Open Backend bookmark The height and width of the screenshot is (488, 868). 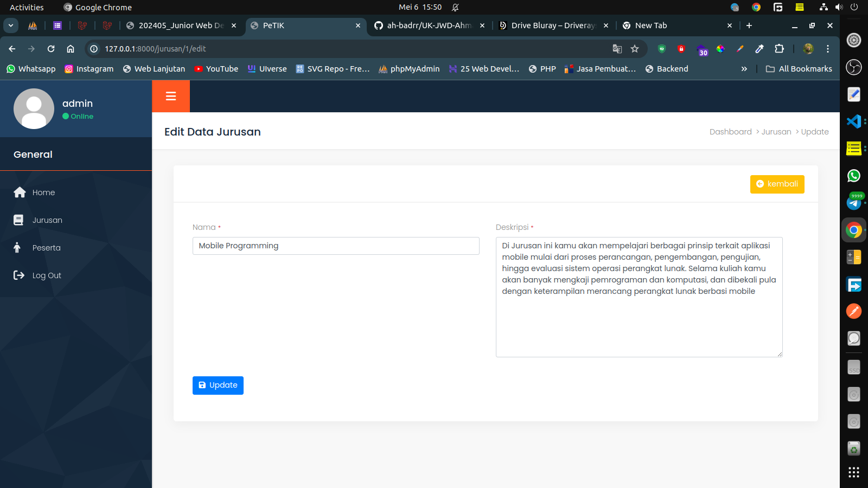coord(667,69)
